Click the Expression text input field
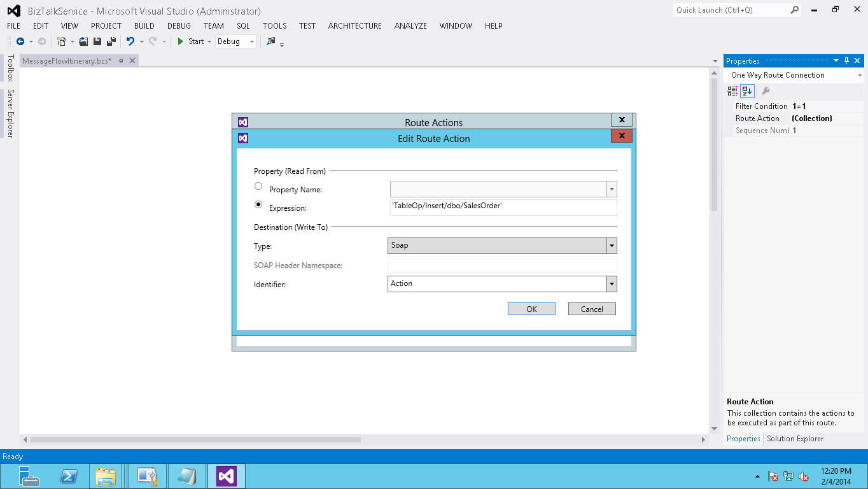The image size is (868, 489). pos(503,208)
